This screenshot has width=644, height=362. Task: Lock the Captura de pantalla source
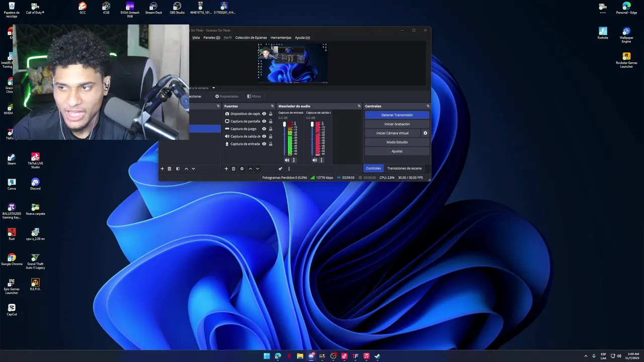[x=271, y=121]
